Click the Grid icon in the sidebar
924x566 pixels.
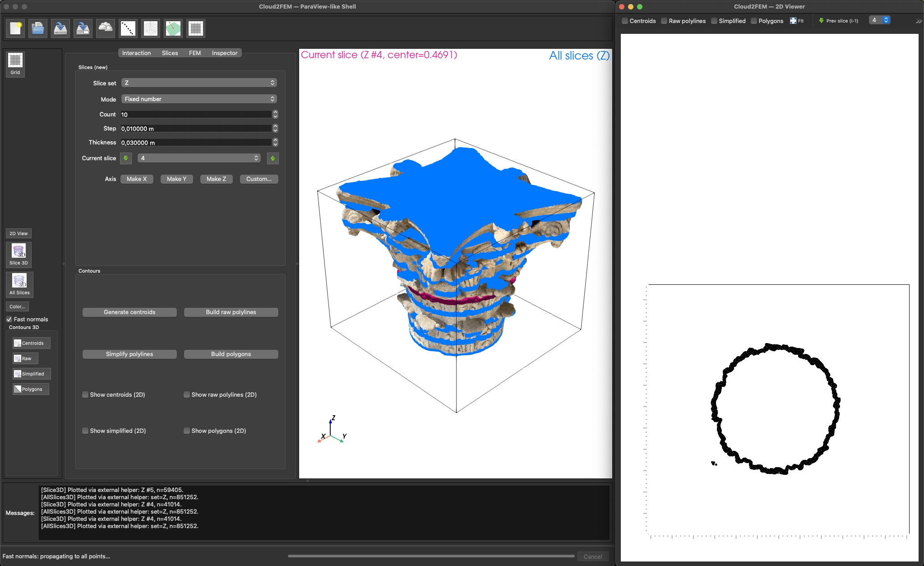coord(15,64)
